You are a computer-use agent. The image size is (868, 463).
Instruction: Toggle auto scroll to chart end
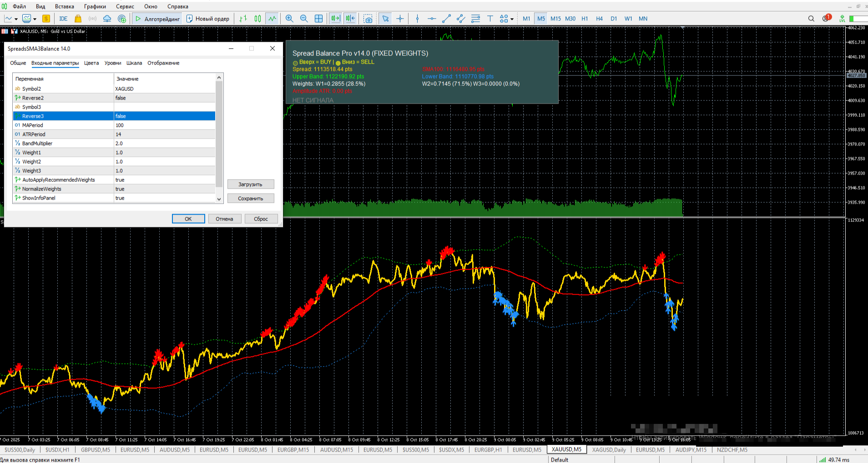[x=336, y=19]
